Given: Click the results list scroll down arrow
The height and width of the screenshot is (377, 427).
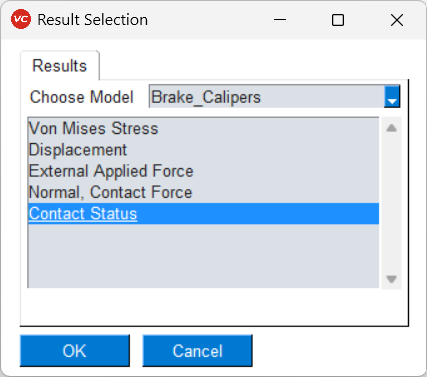Looking at the screenshot, I should (x=391, y=279).
